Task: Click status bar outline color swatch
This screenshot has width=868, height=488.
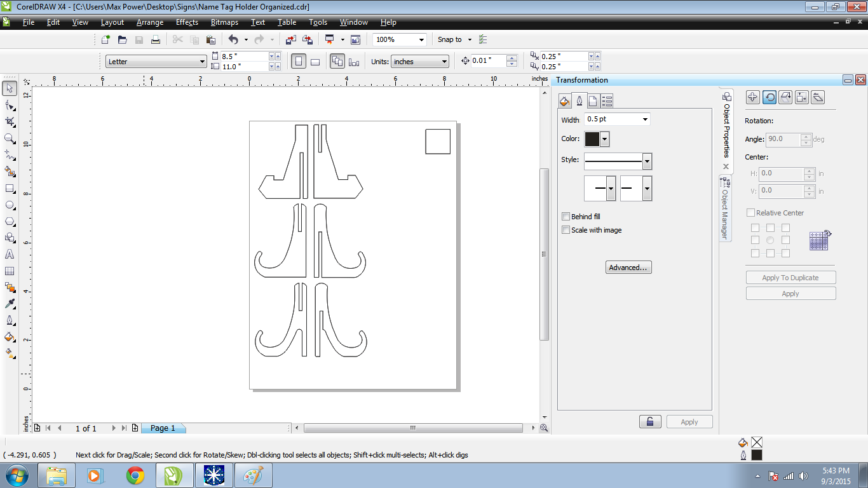Action: 757,455
